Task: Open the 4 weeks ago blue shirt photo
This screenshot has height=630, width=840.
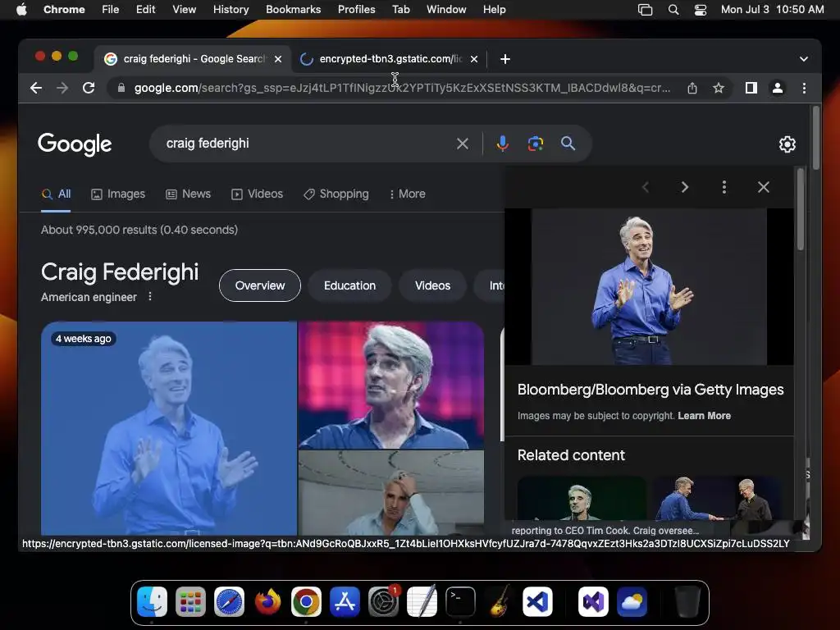Action: [169, 428]
